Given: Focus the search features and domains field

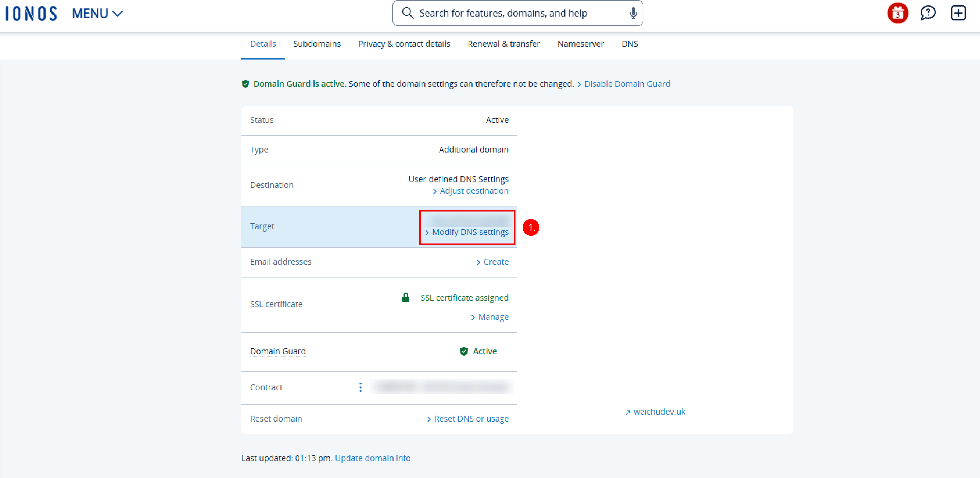Looking at the screenshot, I should [x=517, y=13].
